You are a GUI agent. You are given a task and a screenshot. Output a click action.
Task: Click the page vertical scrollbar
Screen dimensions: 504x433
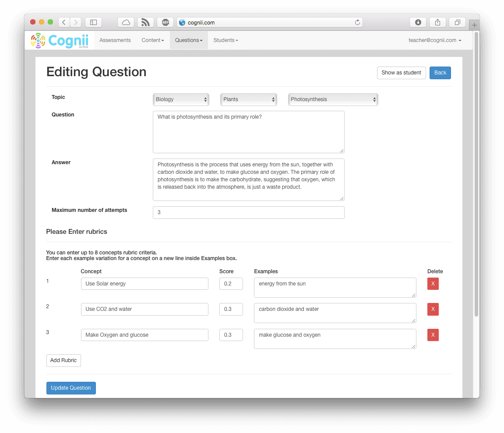tap(476, 173)
